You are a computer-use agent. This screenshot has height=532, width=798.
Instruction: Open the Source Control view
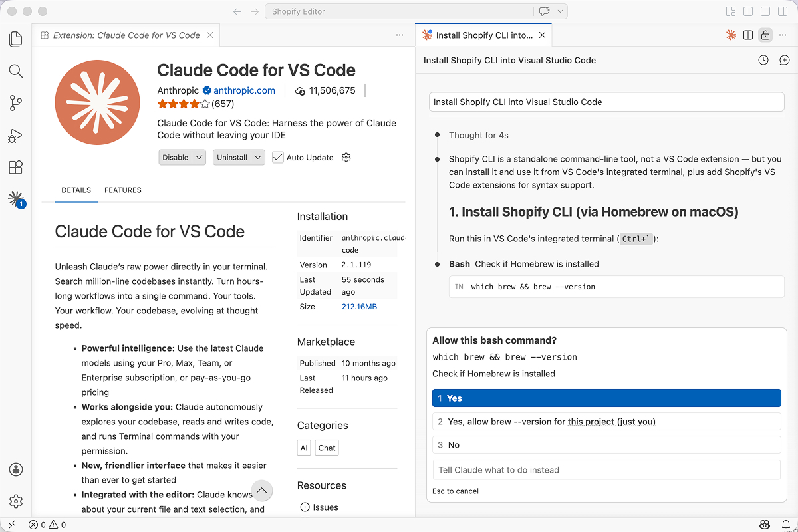click(x=15, y=103)
